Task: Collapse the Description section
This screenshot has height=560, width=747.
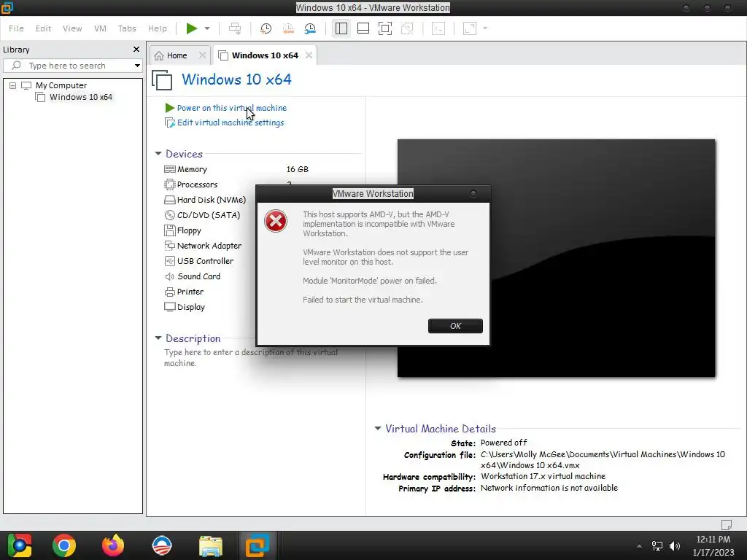Action: tap(158, 338)
